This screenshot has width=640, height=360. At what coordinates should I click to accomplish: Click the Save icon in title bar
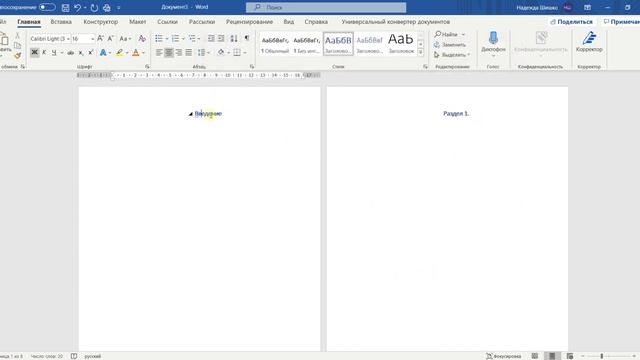point(65,7)
